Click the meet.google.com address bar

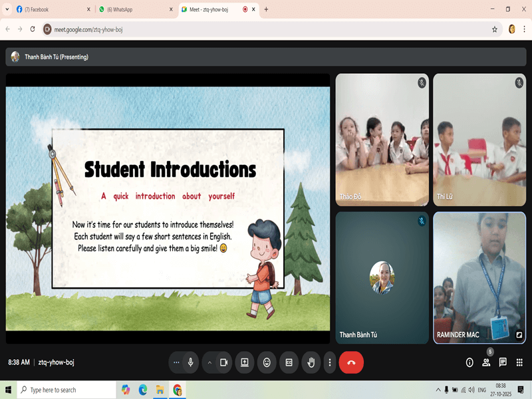[x=266, y=29]
